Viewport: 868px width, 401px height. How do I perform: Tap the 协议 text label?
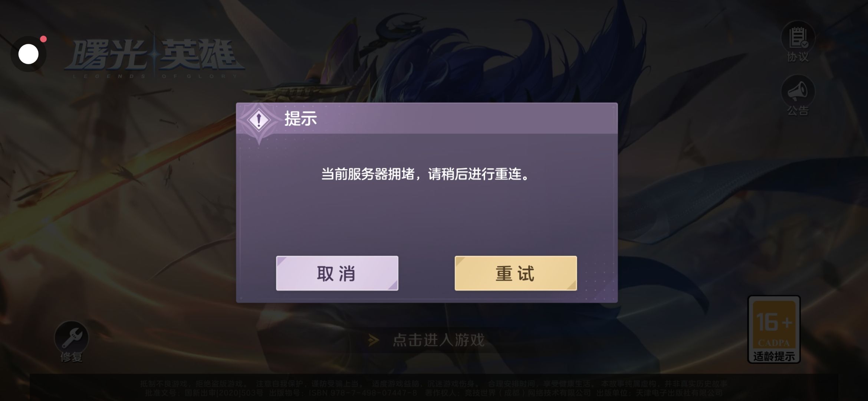point(798,57)
